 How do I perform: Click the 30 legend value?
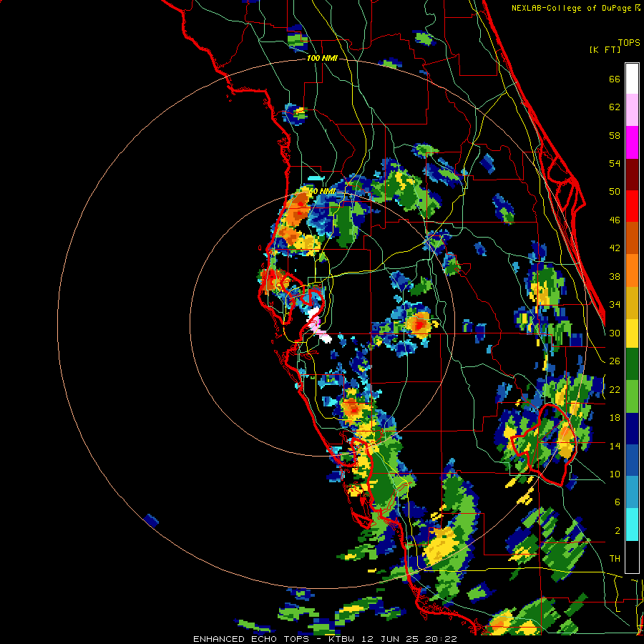615,333
